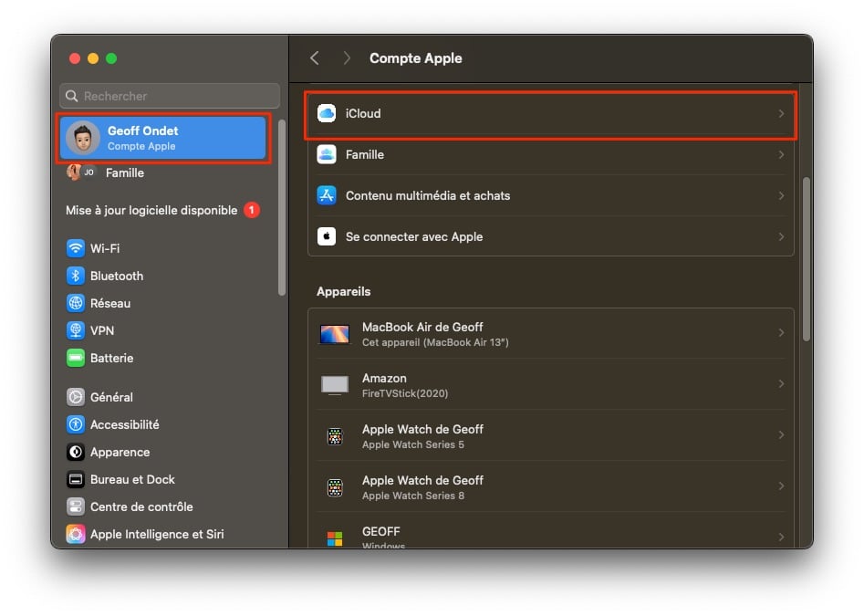Expand the GEOFF Windows device chevron
Viewport: 864px width, 616px height.
[x=781, y=538]
